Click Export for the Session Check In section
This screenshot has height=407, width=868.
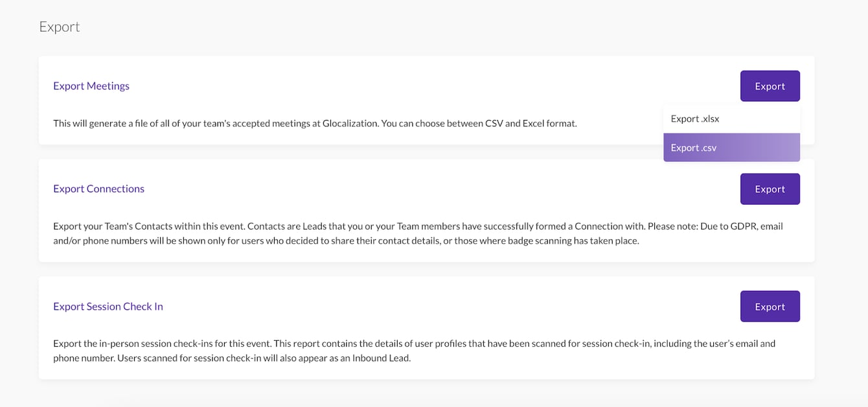770,306
